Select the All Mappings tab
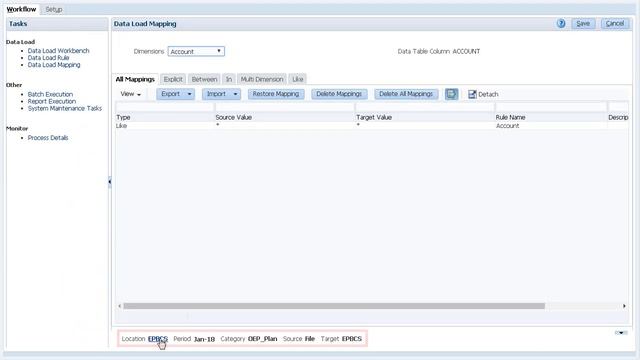The image size is (640, 360). (135, 79)
